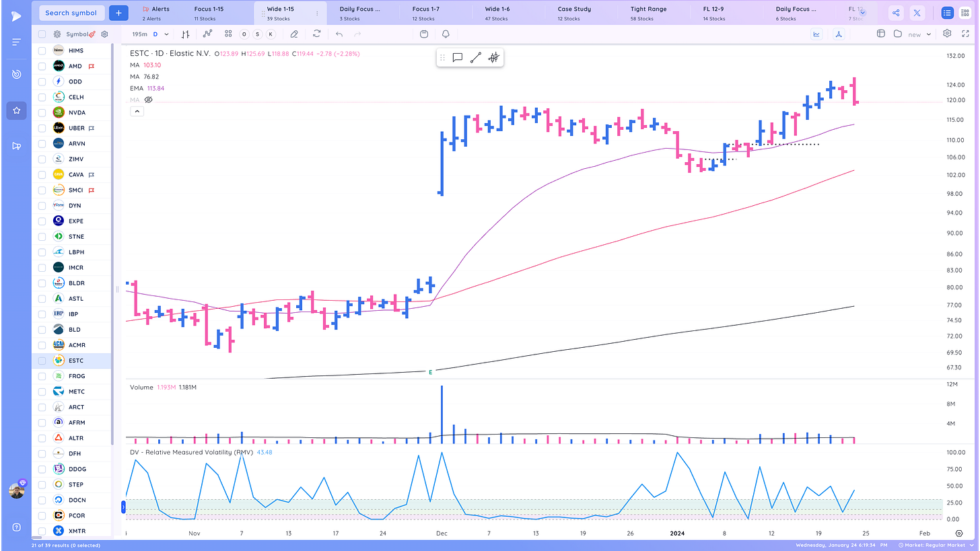
Task: Switch to list view icon
Action: pos(947,13)
